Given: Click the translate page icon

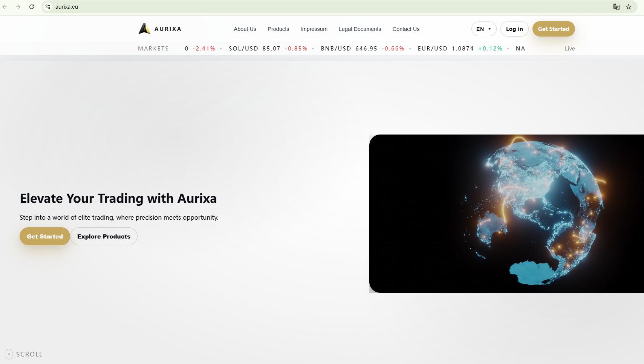Looking at the screenshot, I should coord(616,7).
